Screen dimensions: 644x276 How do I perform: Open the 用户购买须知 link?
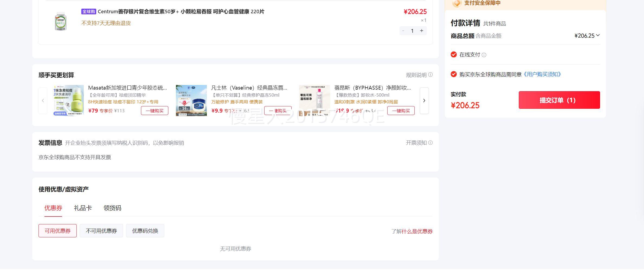coord(542,74)
